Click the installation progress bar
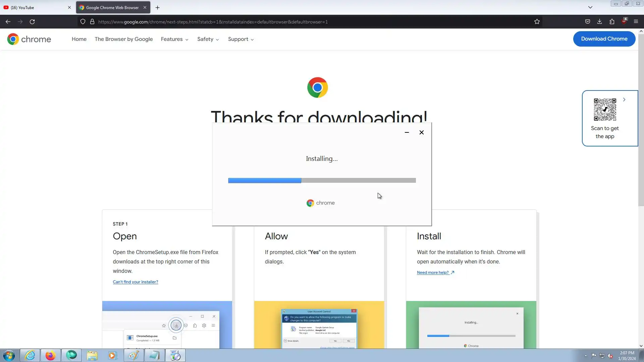Image resolution: width=644 pixels, height=362 pixels. (322, 180)
